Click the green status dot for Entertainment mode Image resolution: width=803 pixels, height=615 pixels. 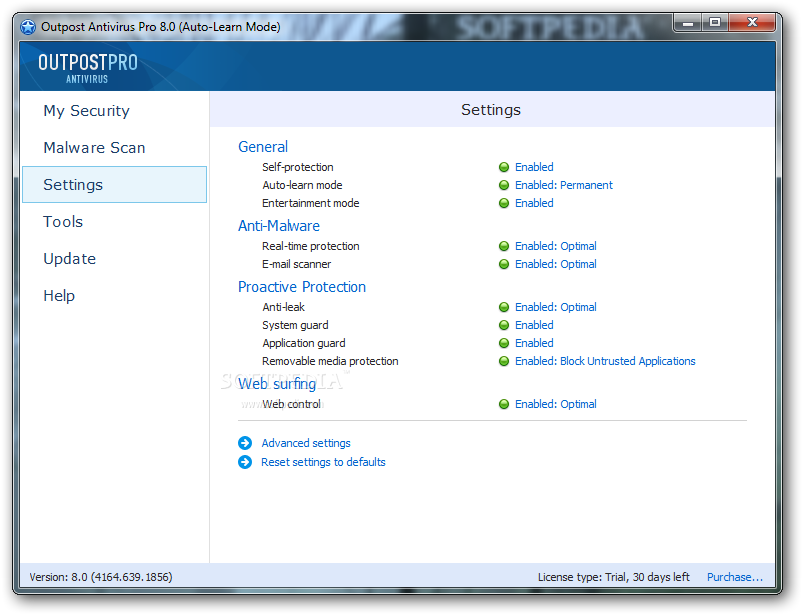click(x=504, y=203)
